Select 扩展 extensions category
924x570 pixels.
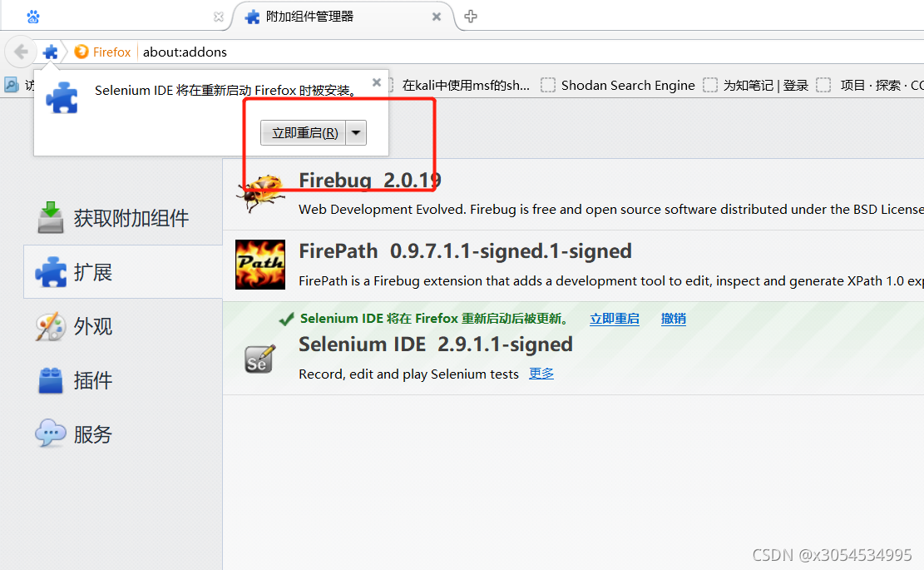pos(122,272)
